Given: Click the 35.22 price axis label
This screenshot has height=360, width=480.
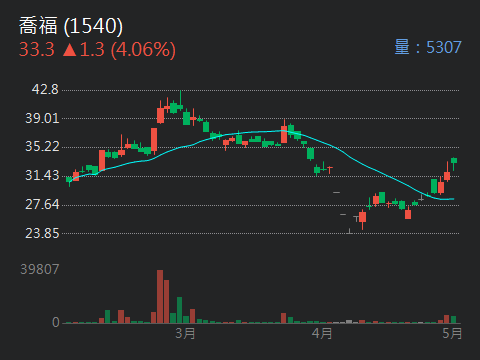Looking at the screenshot, I should (42, 146).
